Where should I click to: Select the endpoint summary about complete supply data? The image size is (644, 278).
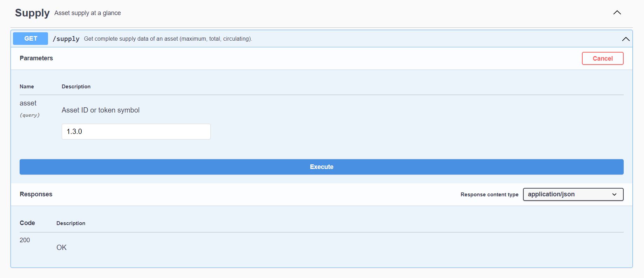click(x=168, y=39)
